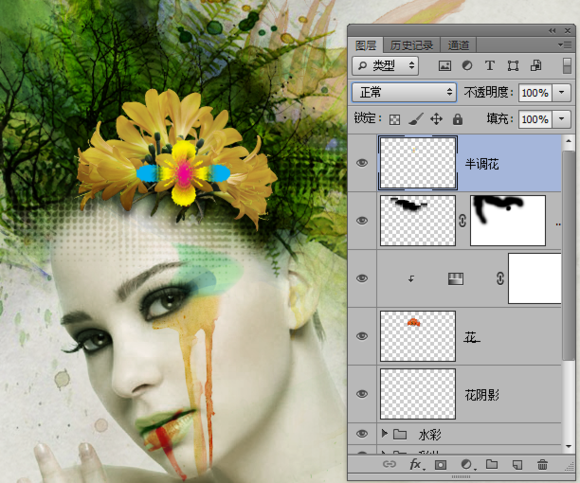Expand the 水彩 layer group
This screenshot has height=483, width=580.
(384, 433)
